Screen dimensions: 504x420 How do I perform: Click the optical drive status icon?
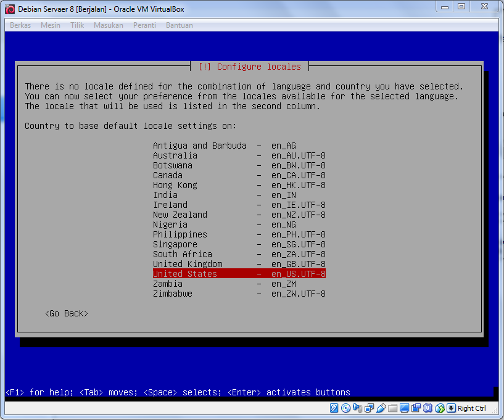(x=345, y=408)
